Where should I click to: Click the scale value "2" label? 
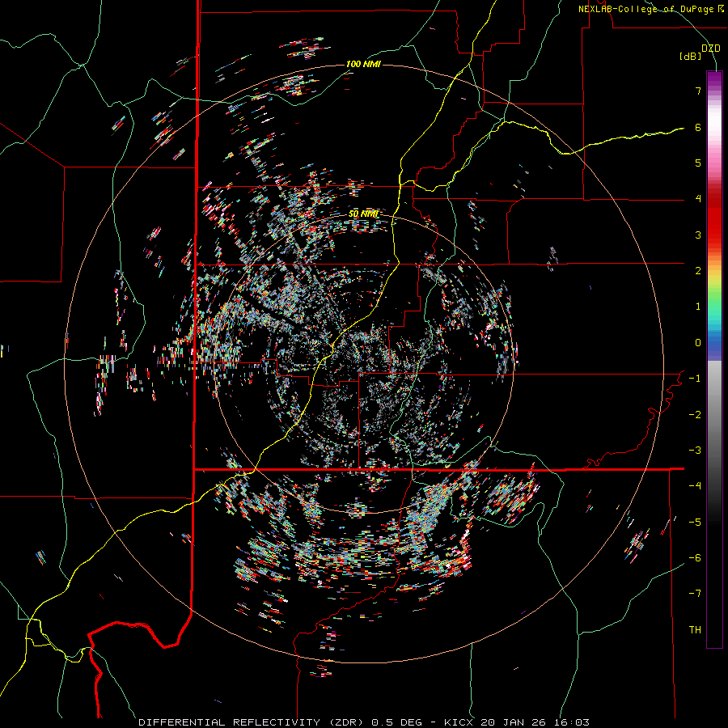[698, 271]
